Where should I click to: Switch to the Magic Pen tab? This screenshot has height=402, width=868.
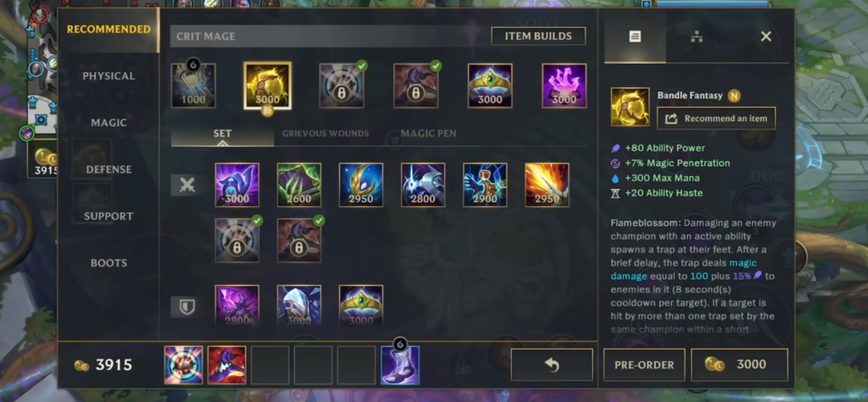tap(428, 133)
